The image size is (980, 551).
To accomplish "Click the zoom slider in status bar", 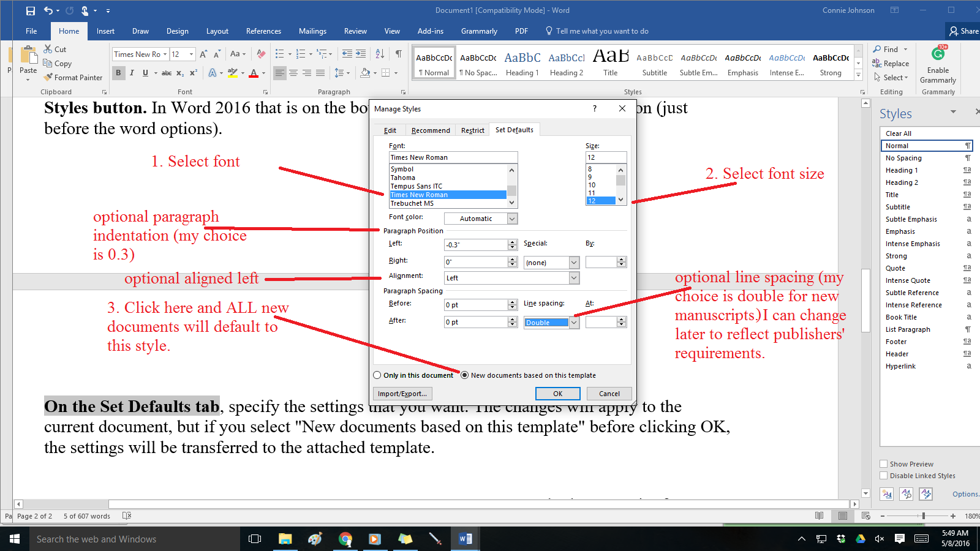I will click(923, 516).
